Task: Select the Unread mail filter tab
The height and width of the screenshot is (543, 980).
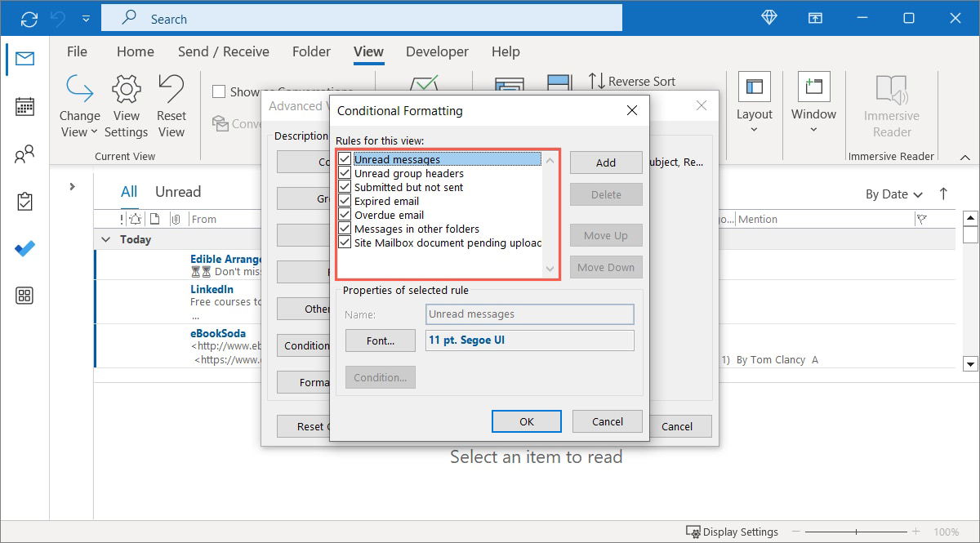Action: (178, 191)
